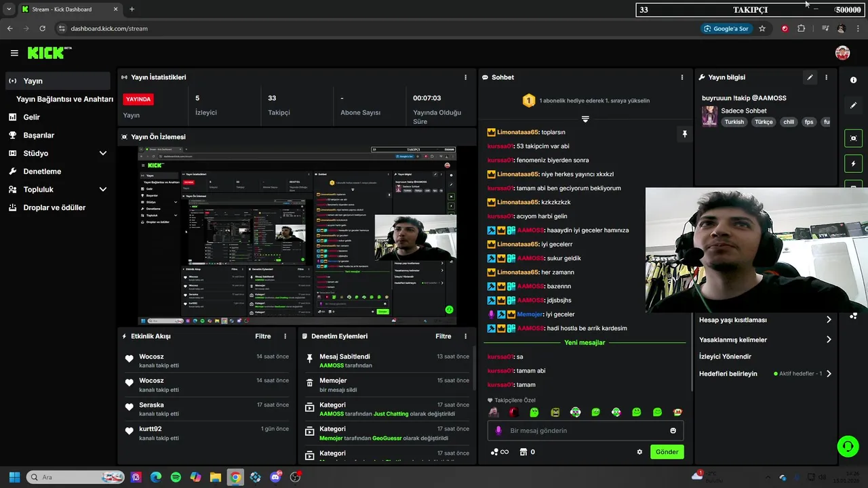Open Filtre in Denetim Eylemleri
This screenshot has height=488, width=868.
click(443, 336)
